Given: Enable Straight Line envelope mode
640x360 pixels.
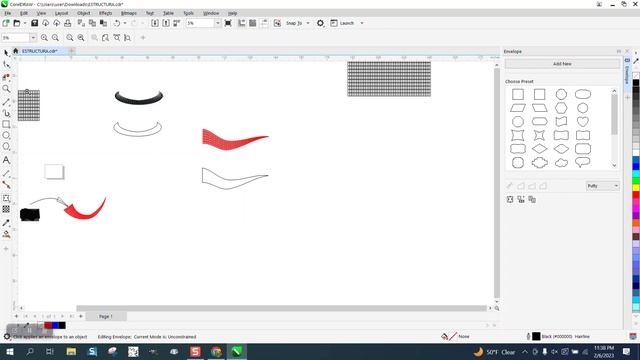Looking at the screenshot, I should 521,186.
